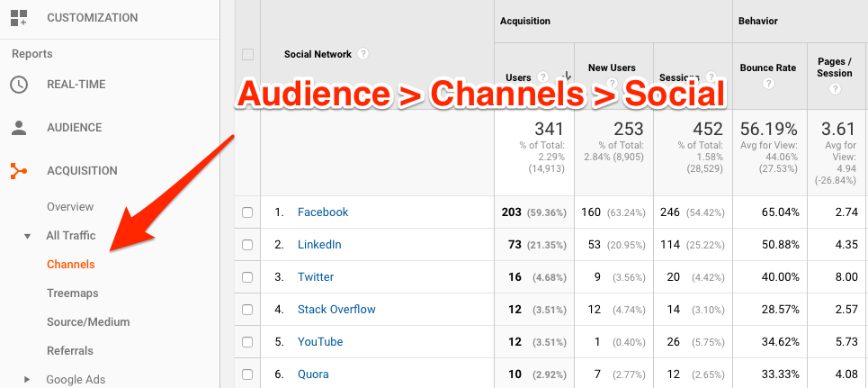Viewport: 868px width, 388px height.
Task: Select the Channels report
Action: pos(71,265)
